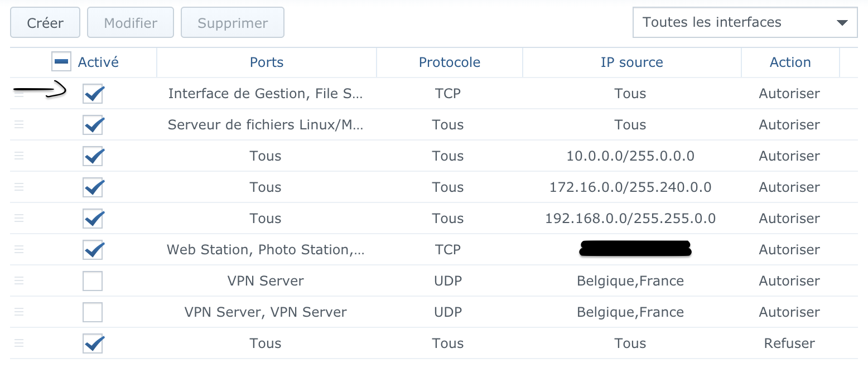Sort by the Protocole column header

[x=450, y=62]
